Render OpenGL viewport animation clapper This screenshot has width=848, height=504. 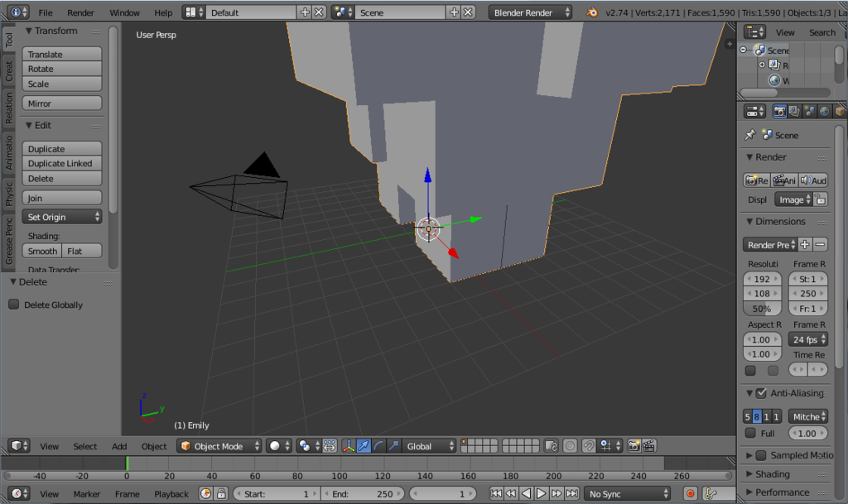(x=649, y=446)
